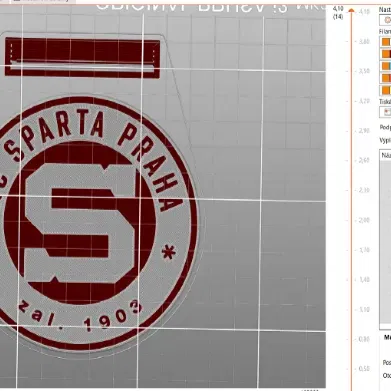Open the orange and yellow filament swatch
The image size is (391, 391).
[386, 90]
